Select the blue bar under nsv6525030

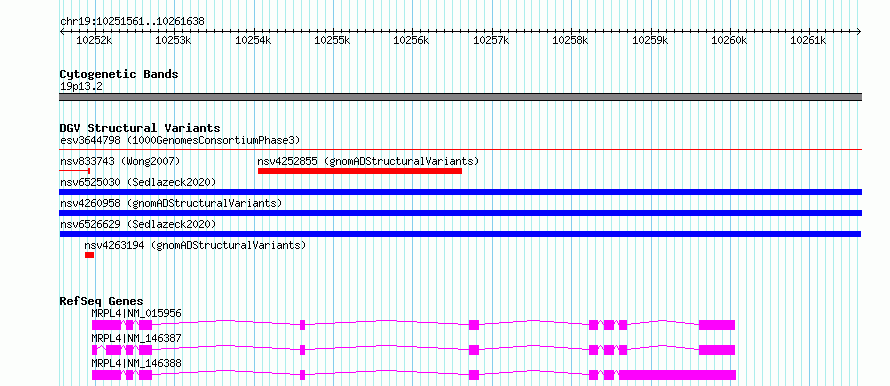460,192
